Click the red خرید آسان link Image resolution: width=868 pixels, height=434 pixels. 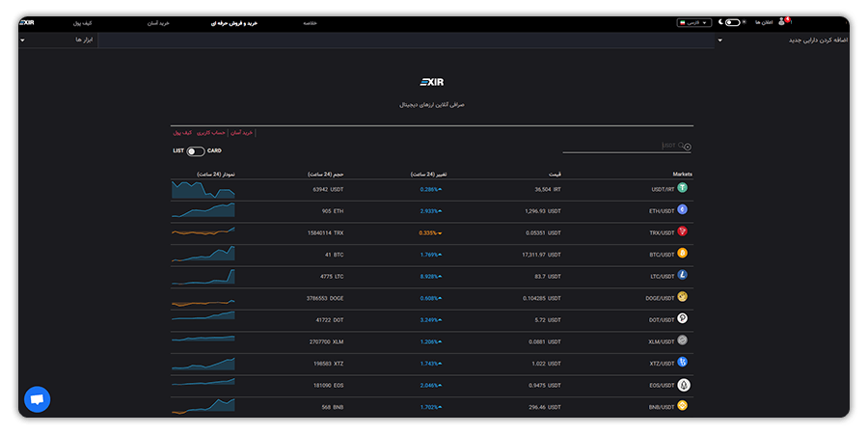242,133
